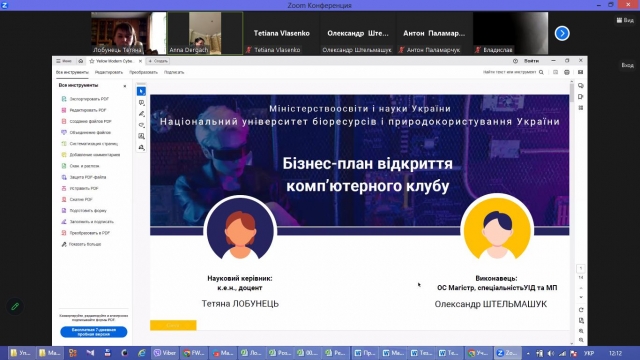Open Organize pages tool icon
The image size is (640, 360).
[64, 144]
